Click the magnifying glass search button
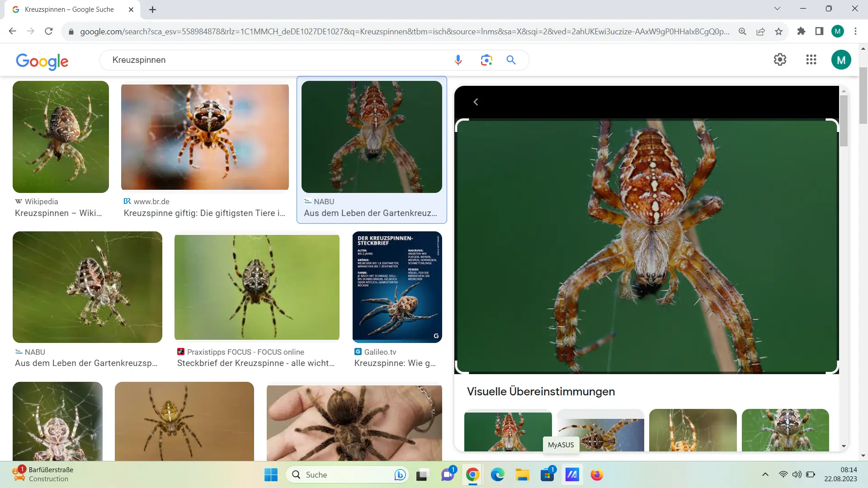 click(511, 60)
